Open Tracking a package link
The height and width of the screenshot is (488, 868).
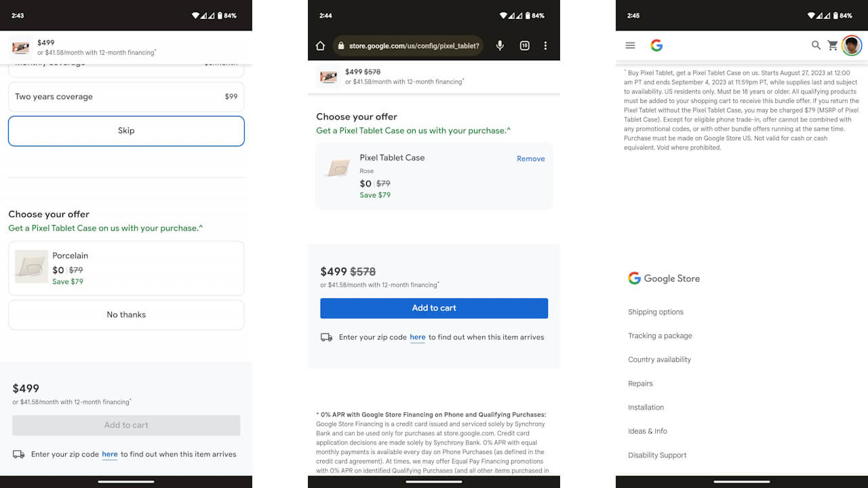coord(660,335)
